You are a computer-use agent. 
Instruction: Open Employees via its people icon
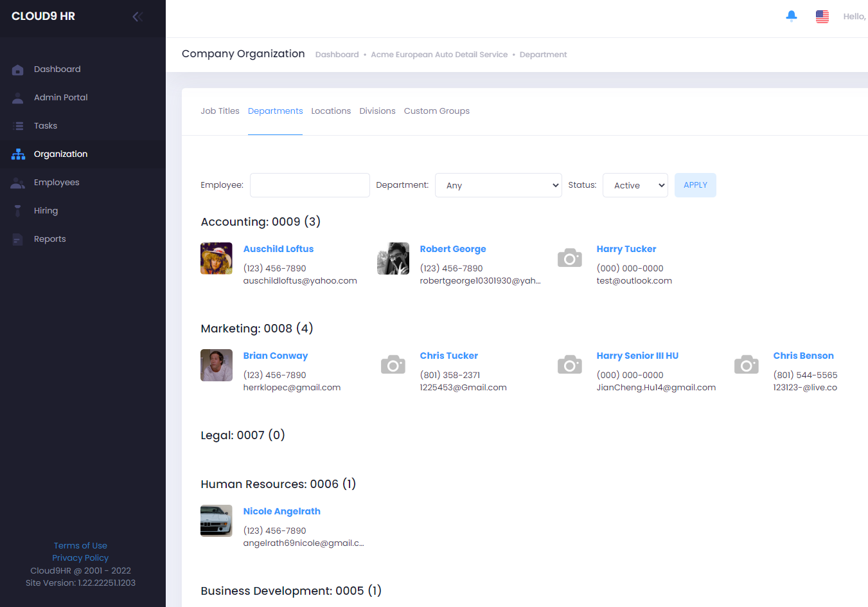[17, 182]
